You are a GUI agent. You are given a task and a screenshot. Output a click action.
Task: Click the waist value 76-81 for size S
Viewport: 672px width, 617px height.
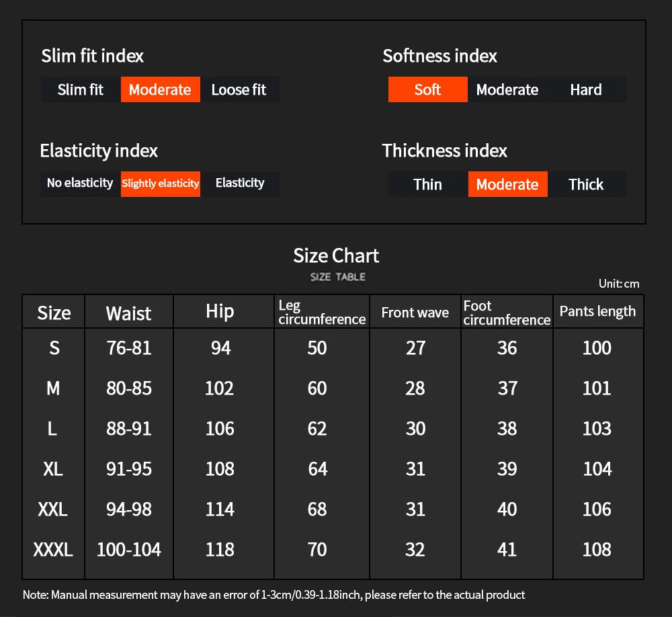pos(128,347)
